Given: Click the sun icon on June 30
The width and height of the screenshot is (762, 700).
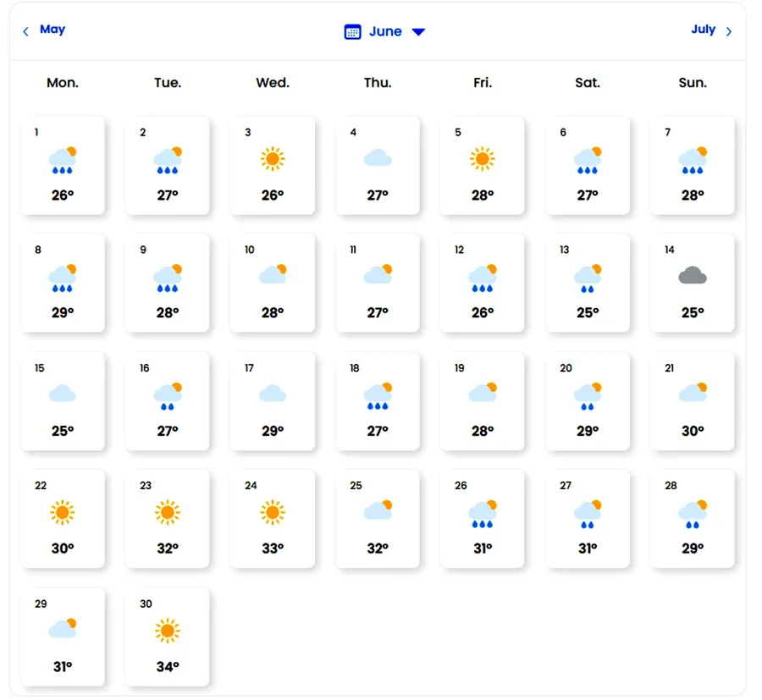Looking at the screenshot, I should 168,630.
